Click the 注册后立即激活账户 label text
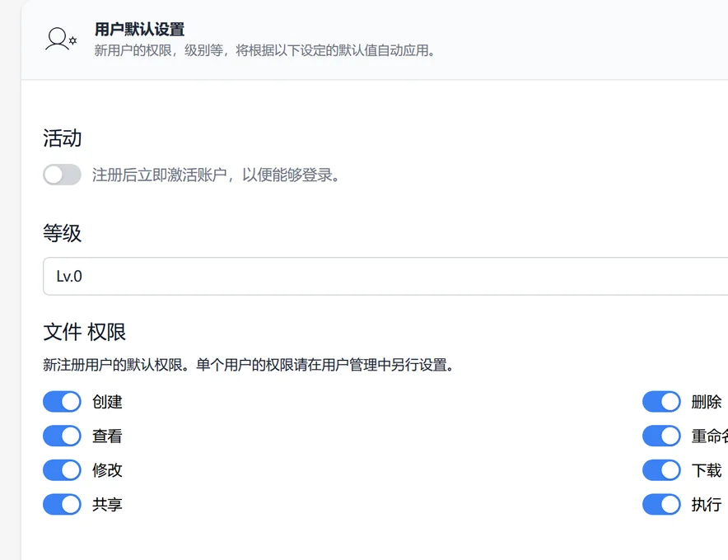 217,175
